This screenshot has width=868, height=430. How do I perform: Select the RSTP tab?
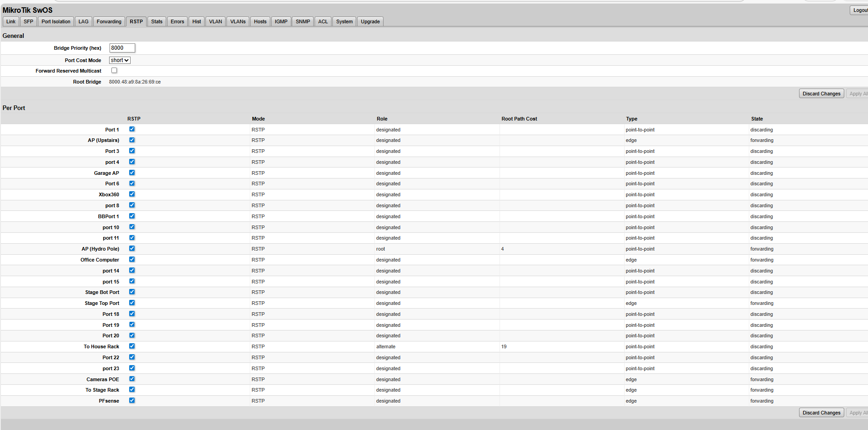pos(136,21)
